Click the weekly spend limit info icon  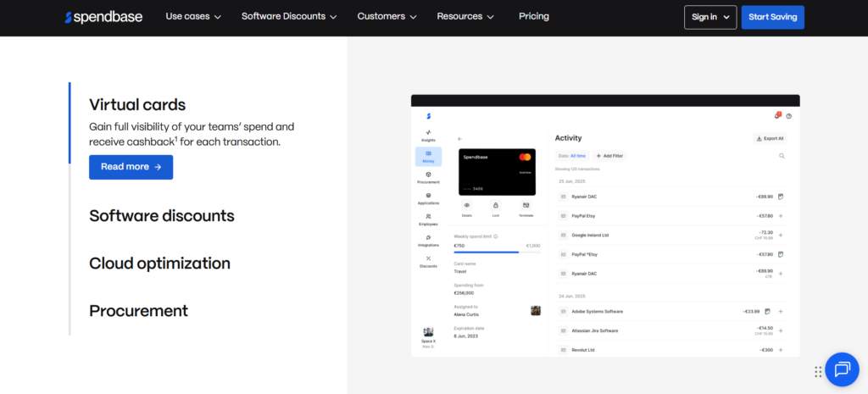click(x=495, y=236)
